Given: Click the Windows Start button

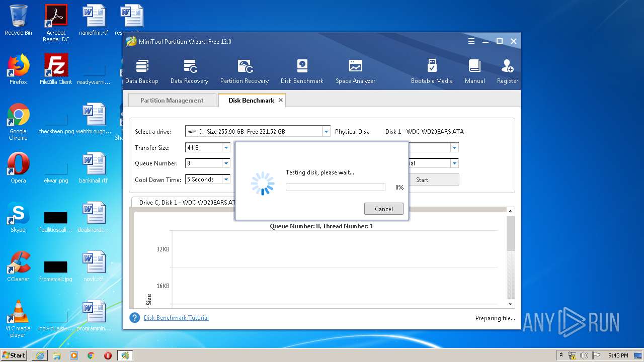Looking at the screenshot, I should point(14,355).
